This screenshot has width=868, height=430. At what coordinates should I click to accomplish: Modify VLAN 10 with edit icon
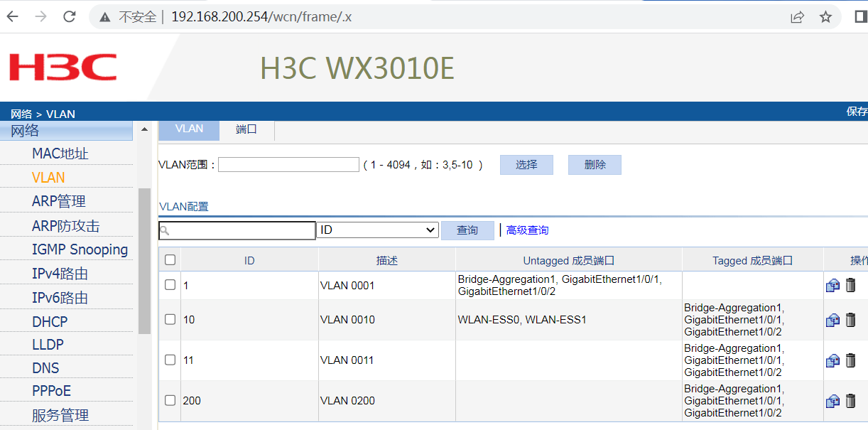[x=832, y=320]
